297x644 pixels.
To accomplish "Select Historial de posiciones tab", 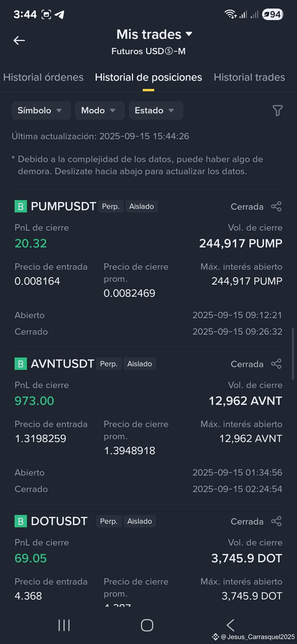I will pos(148,77).
